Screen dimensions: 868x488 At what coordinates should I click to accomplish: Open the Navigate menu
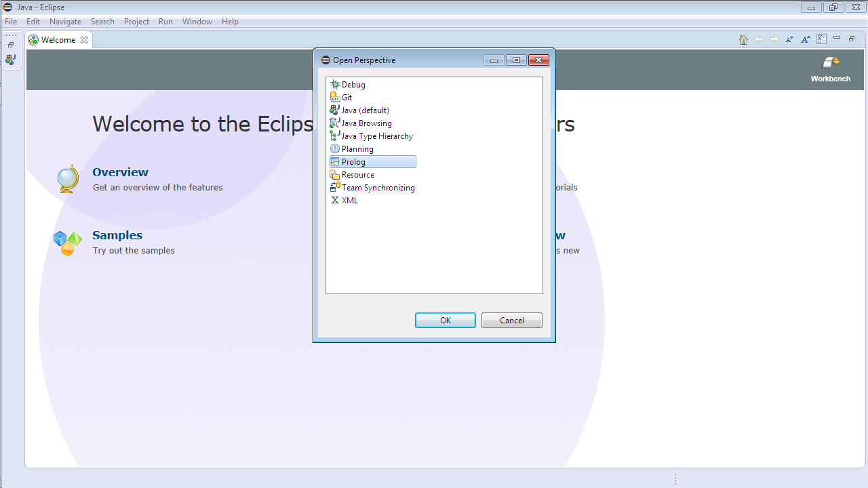point(65,22)
